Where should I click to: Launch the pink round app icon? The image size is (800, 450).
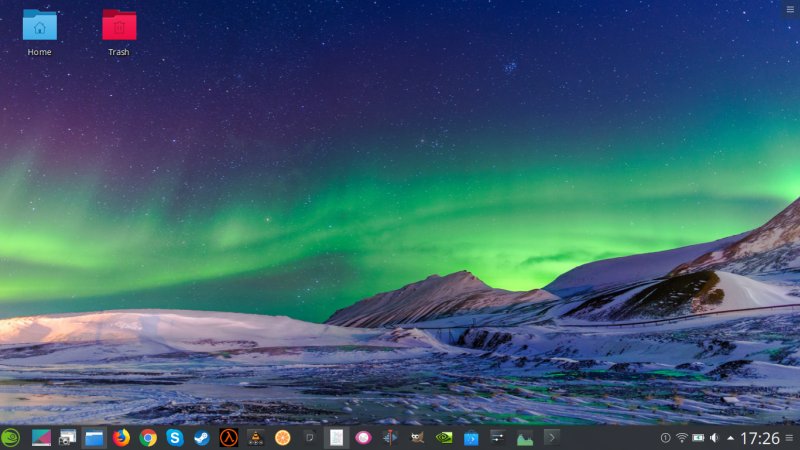coord(363,438)
